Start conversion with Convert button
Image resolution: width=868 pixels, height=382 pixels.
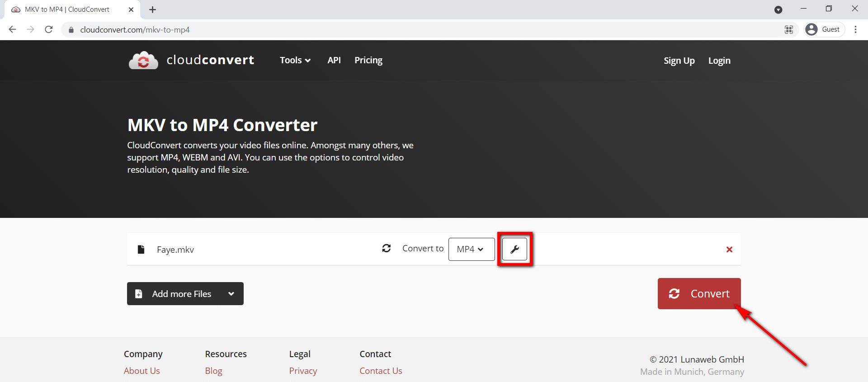699,293
